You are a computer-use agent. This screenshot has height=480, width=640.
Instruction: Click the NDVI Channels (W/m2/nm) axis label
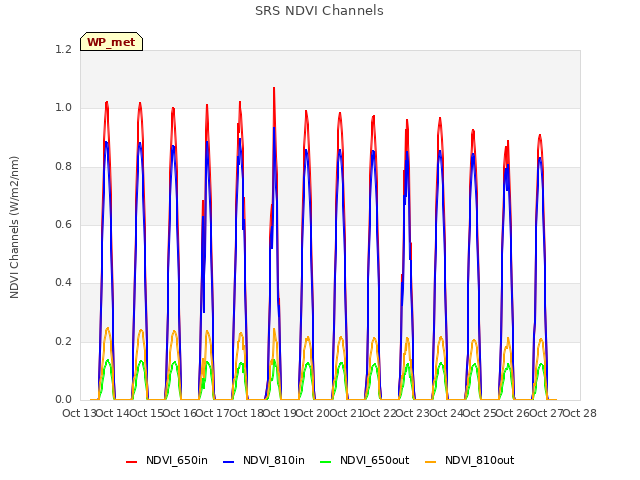click(14, 227)
